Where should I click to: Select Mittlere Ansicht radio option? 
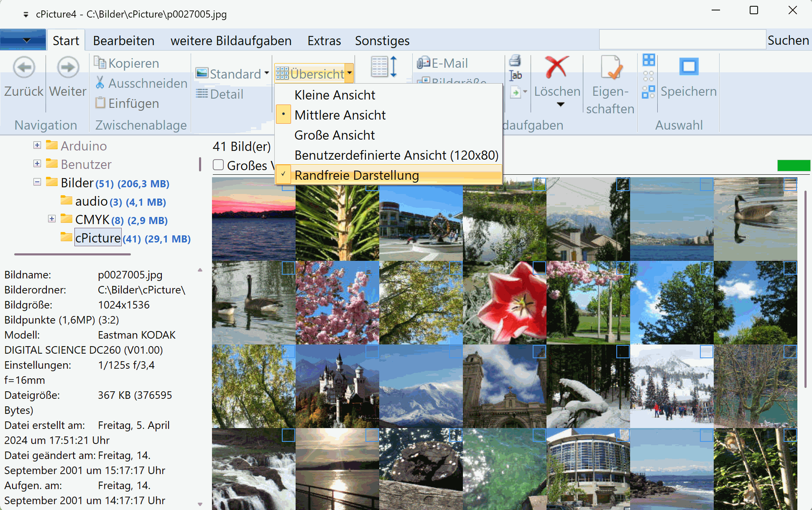tap(340, 115)
